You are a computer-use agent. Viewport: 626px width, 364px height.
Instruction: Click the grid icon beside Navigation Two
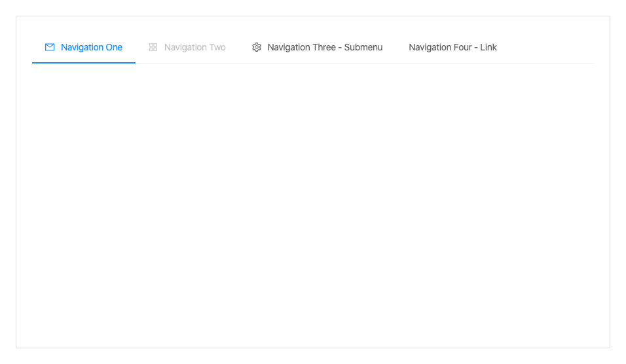point(153,47)
